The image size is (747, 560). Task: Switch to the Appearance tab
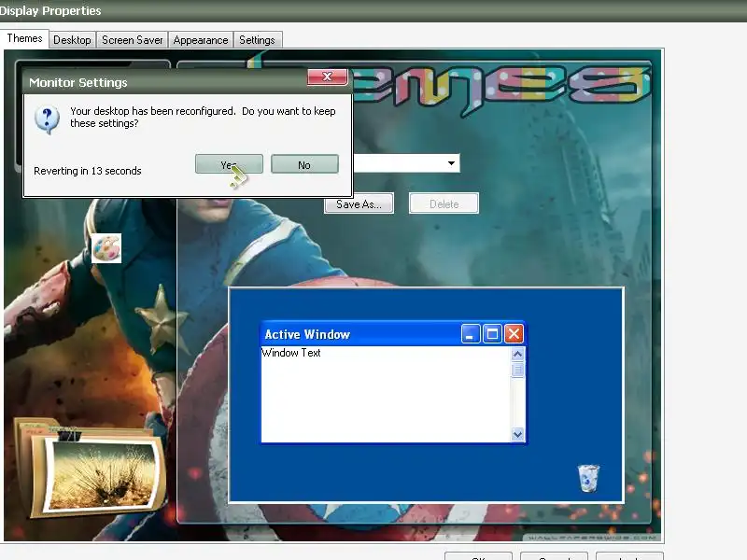click(201, 40)
